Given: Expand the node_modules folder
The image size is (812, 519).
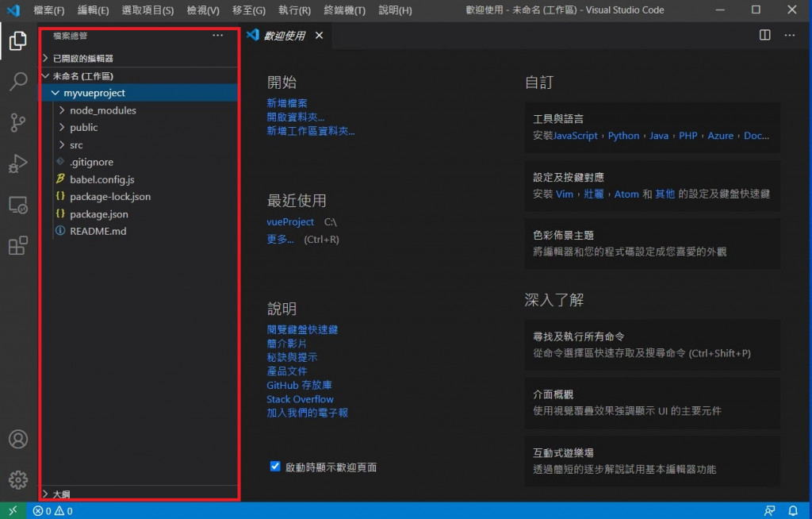Looking at the screenshot, I should point(140,110).
